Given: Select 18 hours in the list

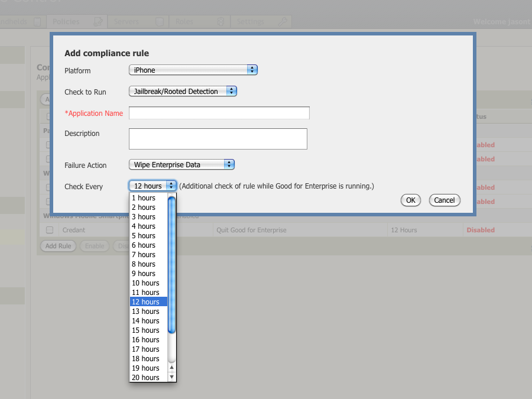Looking at the screenshot, I should pyautogui.click(x=148, y=359).
